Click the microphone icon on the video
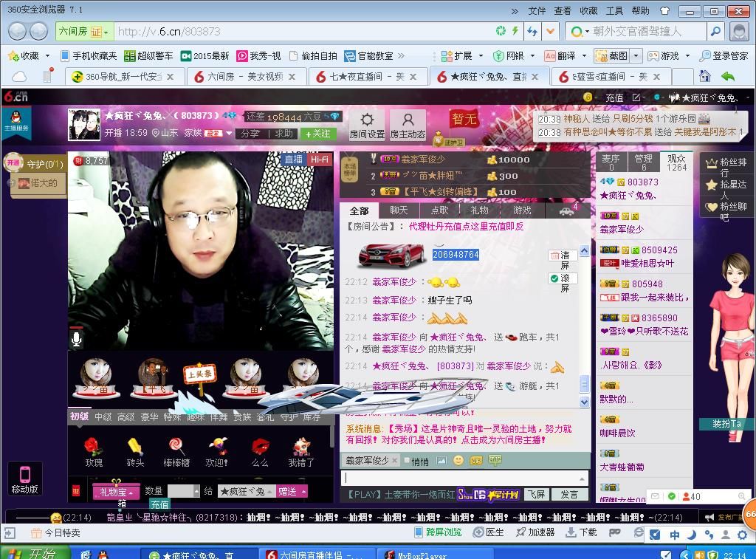 coord(76,339)
